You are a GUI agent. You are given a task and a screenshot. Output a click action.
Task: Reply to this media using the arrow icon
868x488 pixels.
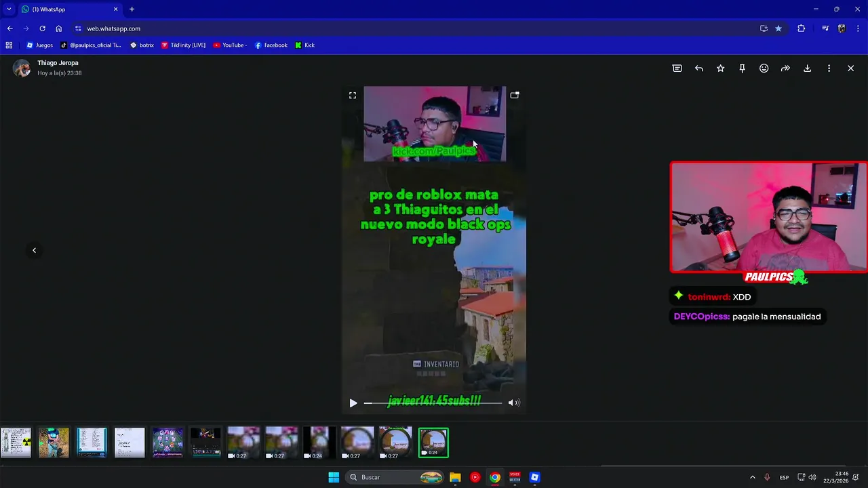(699, 68)
